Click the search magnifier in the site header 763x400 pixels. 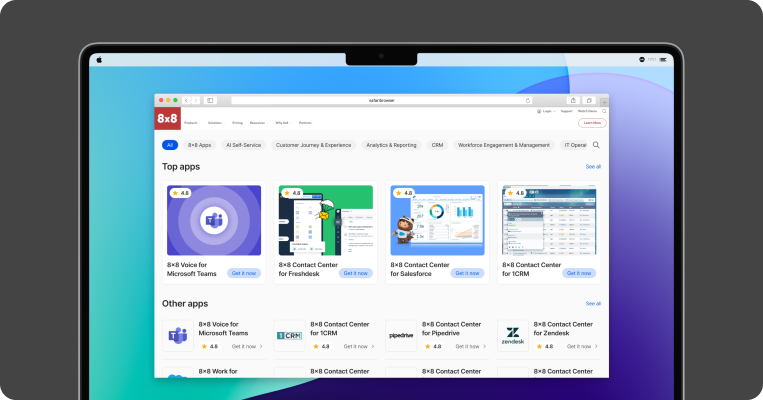pos(604,111)
